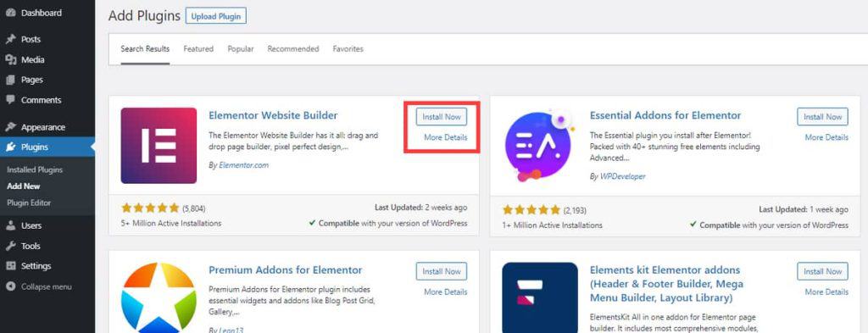
Task: Open More Details for Elementor Website Builder
Action: point(446,137)
